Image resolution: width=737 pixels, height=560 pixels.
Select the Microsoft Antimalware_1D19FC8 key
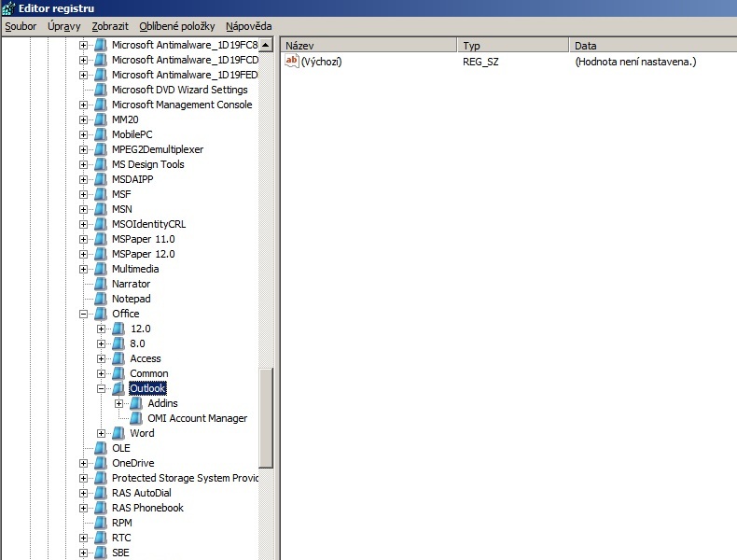point(185,45)
